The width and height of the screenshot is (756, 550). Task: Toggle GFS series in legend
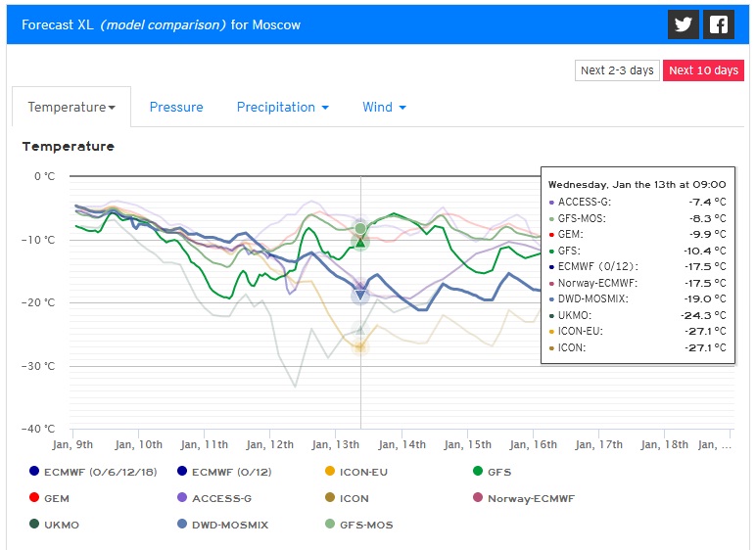(492, 472)
